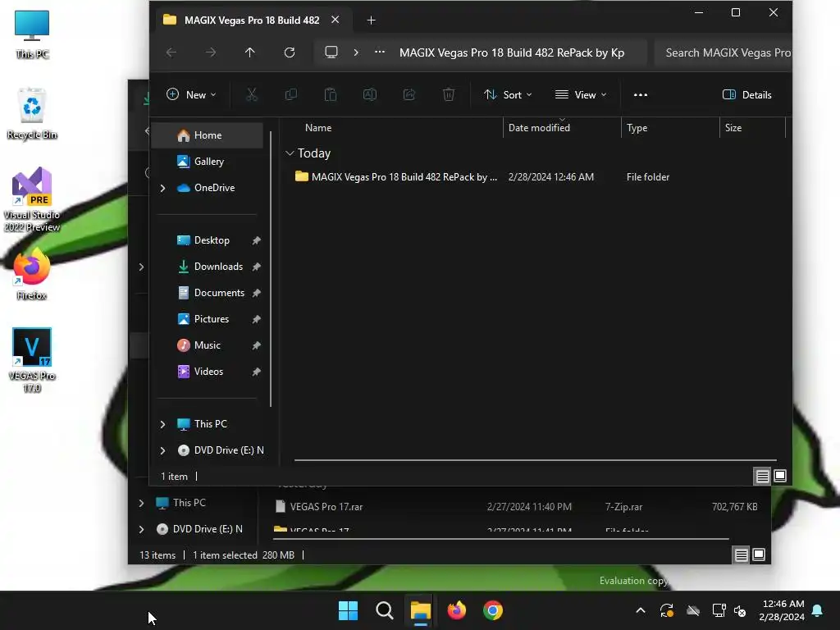Open the notification bell
840x630 pixels.
point(818,610)
